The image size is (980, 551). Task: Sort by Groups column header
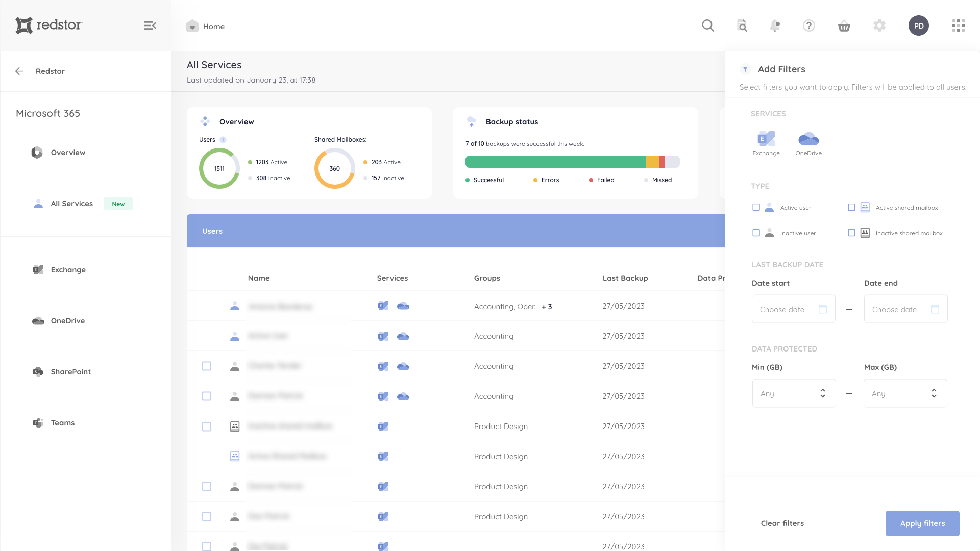[x=487, y=278]
